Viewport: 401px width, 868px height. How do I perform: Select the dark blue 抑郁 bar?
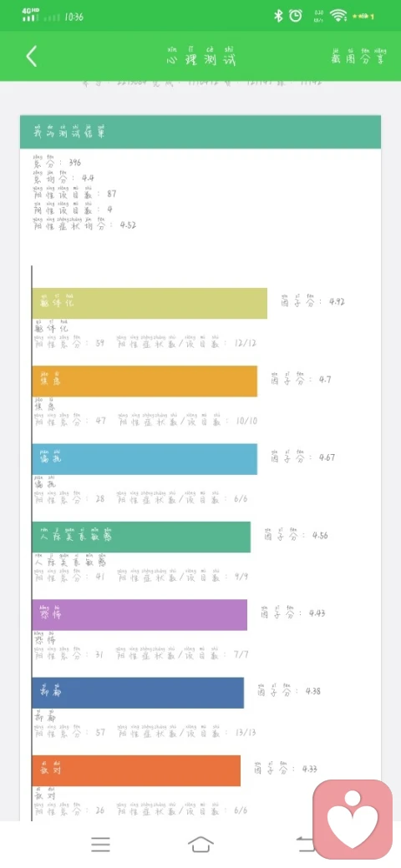(138, 693)
